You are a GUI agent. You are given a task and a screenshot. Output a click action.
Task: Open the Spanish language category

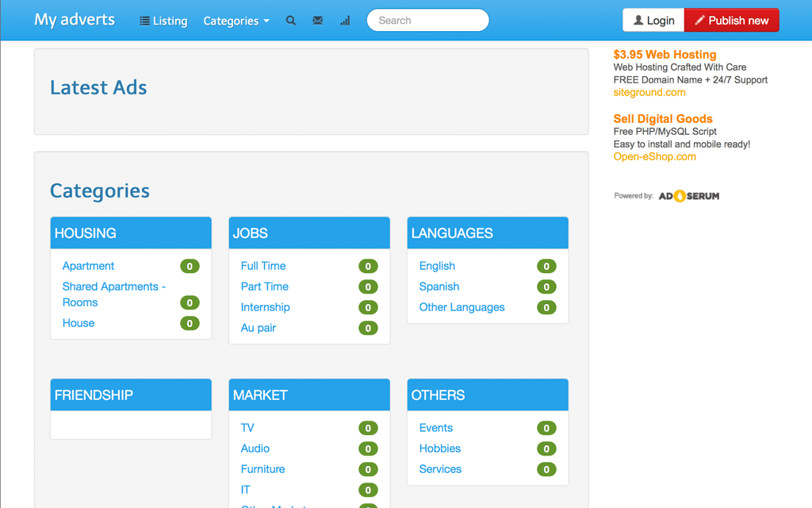pos(439,287)
